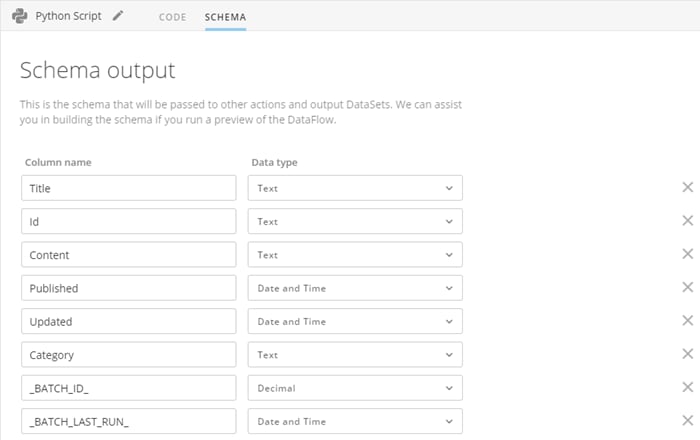The width and height of the screenshot is (700, 440).
Task: Expand data type dropdown for Content
Action: pyautogui.click(x=355, y=255)
